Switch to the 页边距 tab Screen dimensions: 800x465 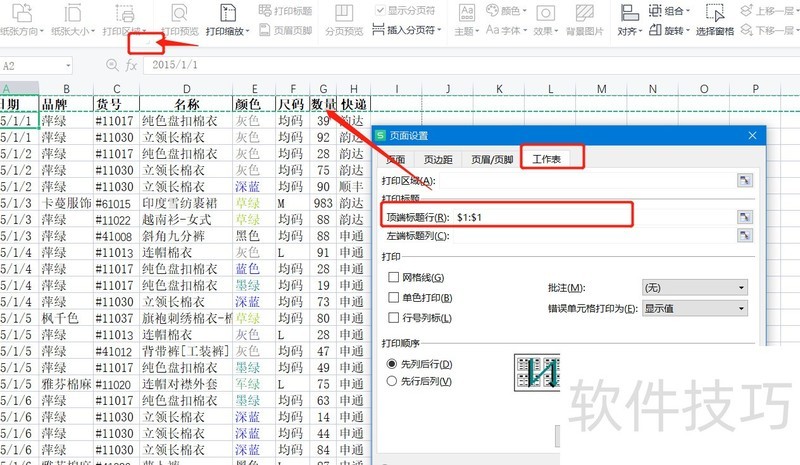point(438,159)
